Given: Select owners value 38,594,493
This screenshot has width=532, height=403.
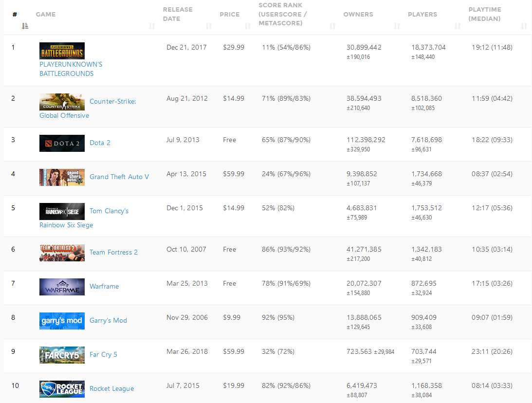Looking at the screenshot, I should pyautogui.click(x=364, y=98).
